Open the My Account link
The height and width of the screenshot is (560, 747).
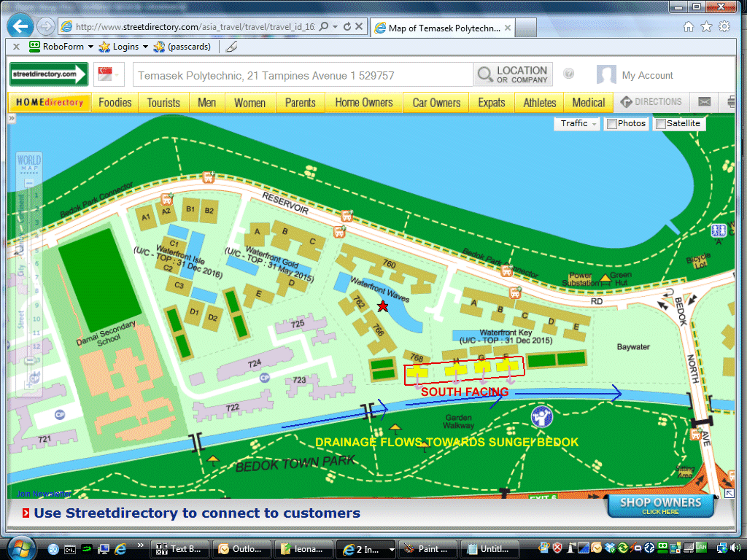[x=648, y=75]
